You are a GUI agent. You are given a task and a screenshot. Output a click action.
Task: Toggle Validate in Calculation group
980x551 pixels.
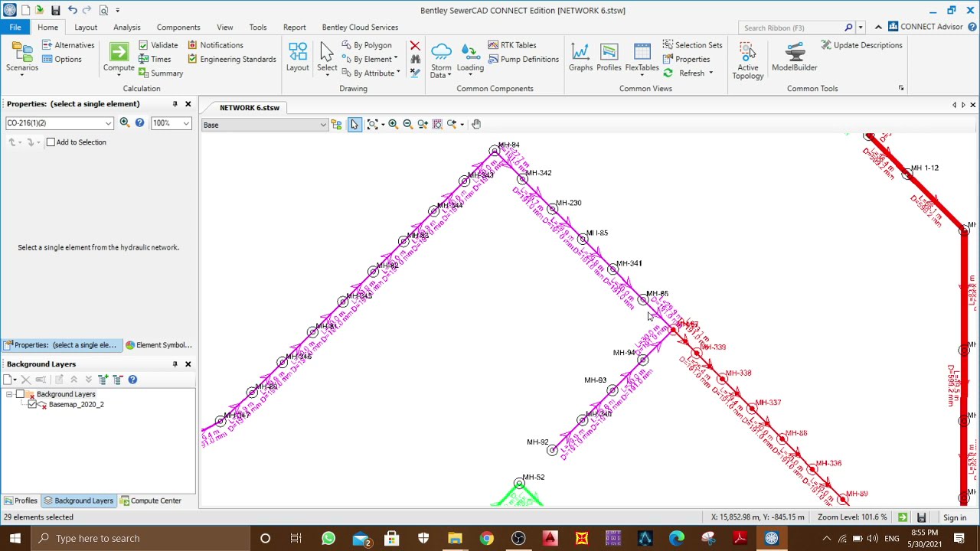tap(158, 45)
